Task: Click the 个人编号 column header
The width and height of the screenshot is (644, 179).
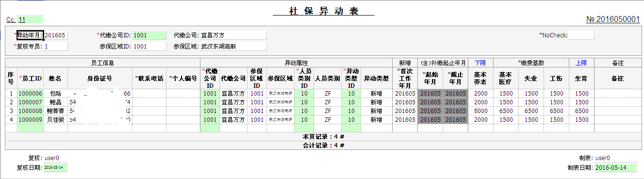Action: [x=183, y=78]
